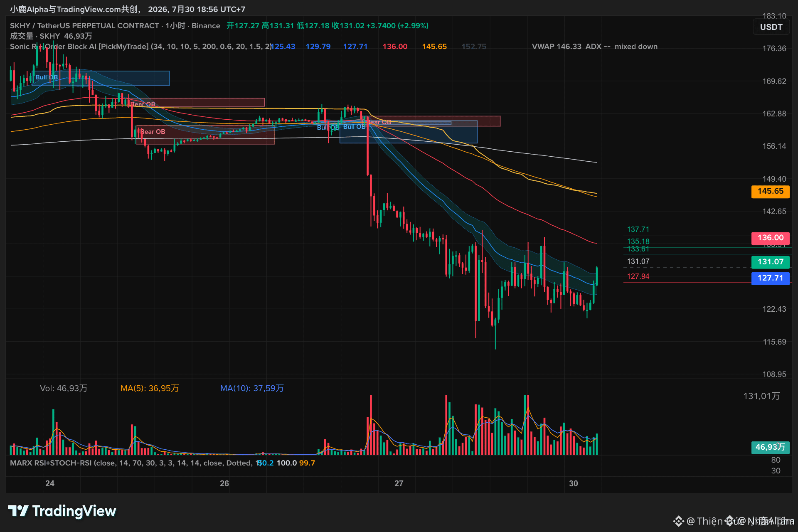
Task: Click the MA(10): 37,59万 volume average label
Action: [252, 388]
